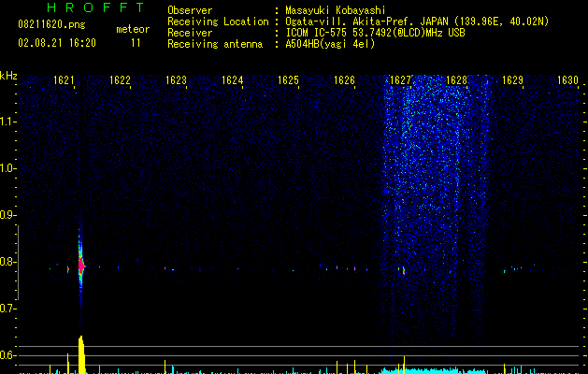The height and width of the screenshot is (374, 588).
Task: Click the Receiver label
Action: (x=190, y=33)
